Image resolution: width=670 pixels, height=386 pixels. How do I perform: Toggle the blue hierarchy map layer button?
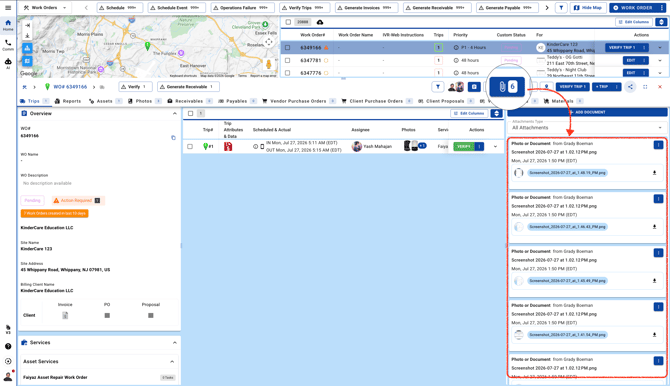[27, 48]
